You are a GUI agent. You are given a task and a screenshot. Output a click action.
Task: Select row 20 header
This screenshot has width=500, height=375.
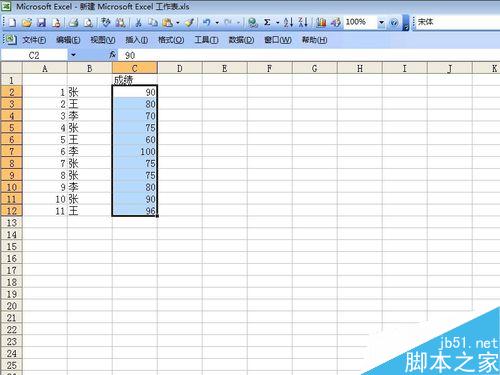11,306
